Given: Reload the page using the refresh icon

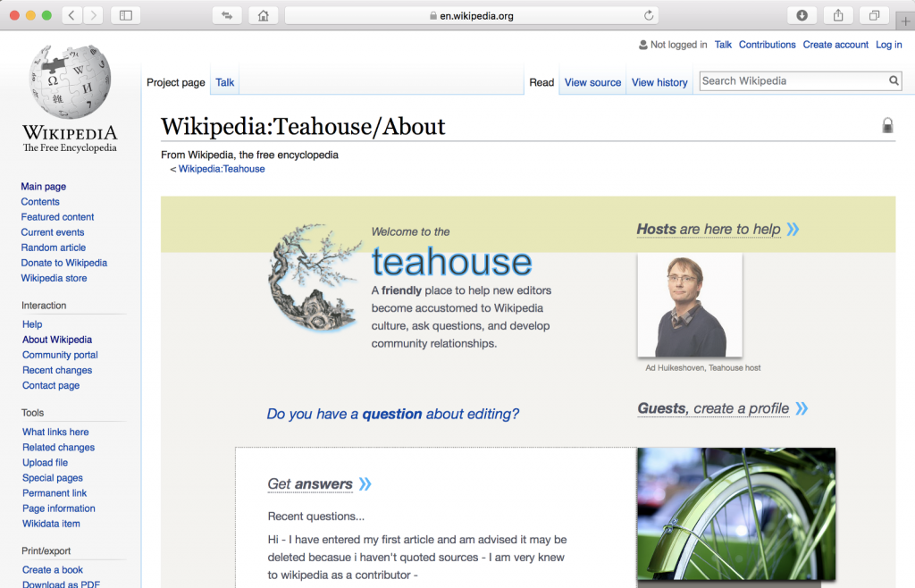Looking at the screenshot, I should coord(649,15).
